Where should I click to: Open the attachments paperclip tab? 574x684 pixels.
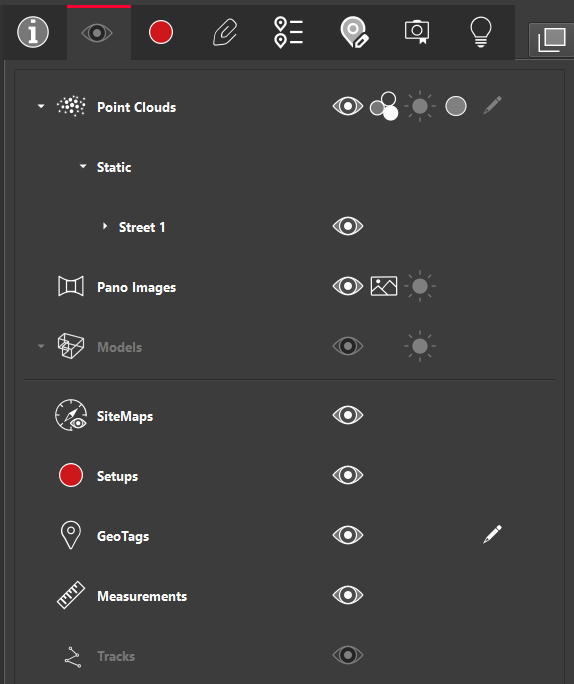tap(225, 32)
